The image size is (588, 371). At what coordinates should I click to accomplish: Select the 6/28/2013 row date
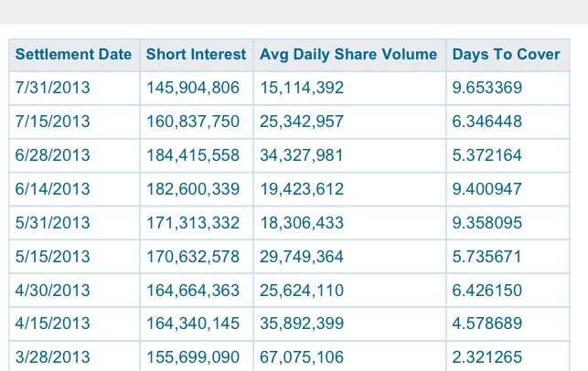[x=53, y=155]
